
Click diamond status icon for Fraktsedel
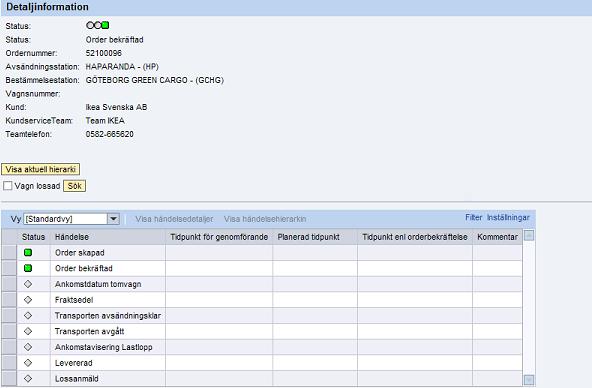28,300
